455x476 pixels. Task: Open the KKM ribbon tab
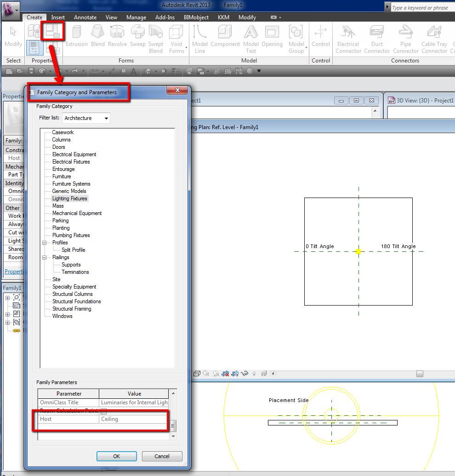click(223, 17)
